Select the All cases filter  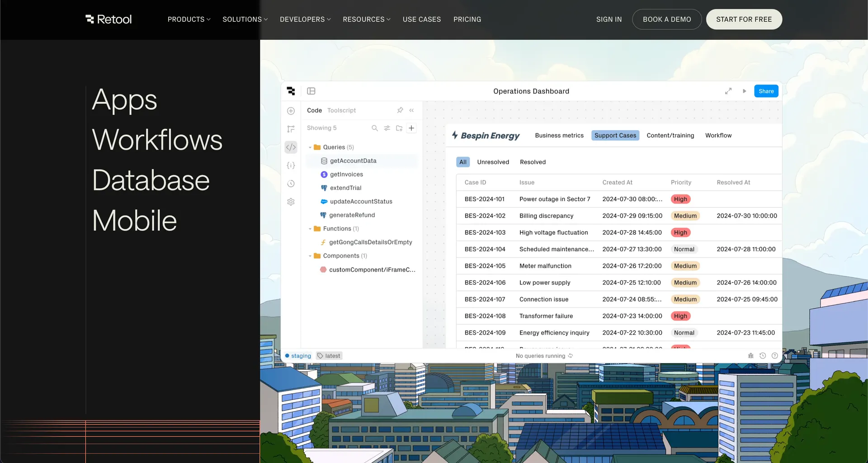tap(463, 162)
